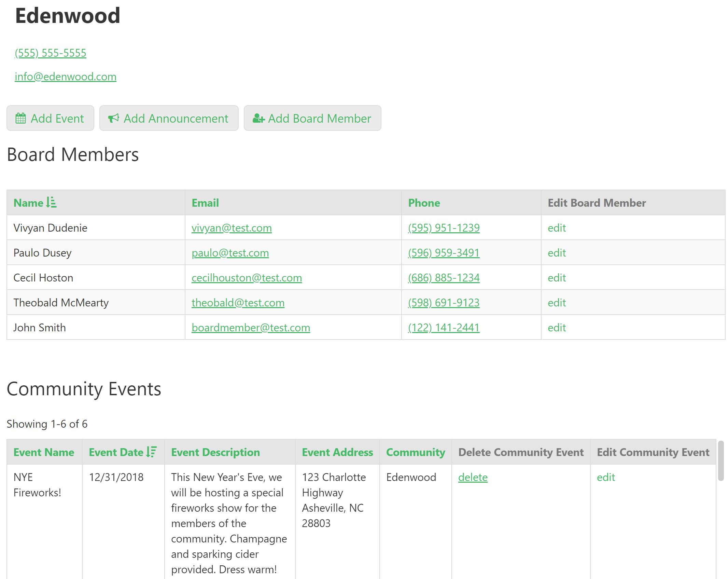Delete the NYE Fireworks event

[x=473, y=477]
